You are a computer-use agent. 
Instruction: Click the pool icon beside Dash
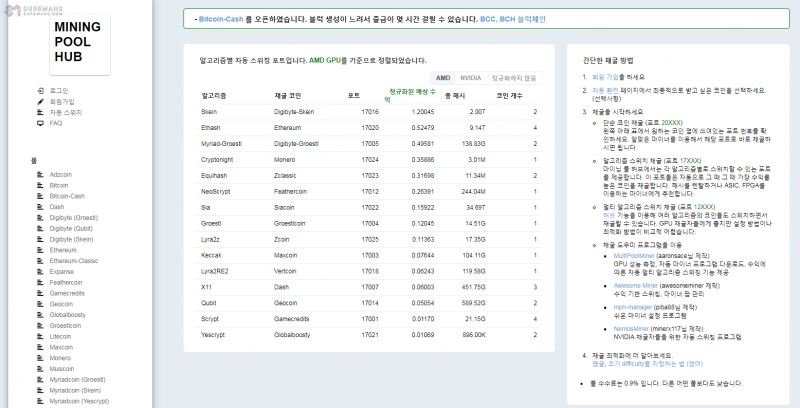tap(41, 207)
